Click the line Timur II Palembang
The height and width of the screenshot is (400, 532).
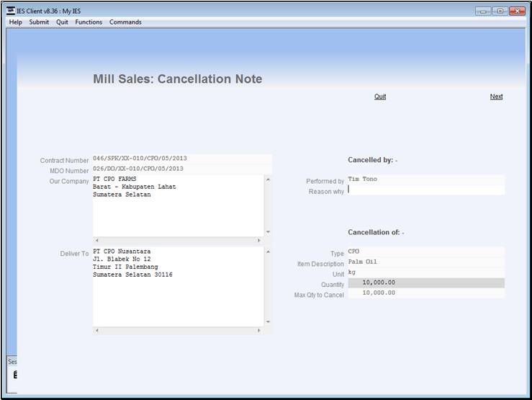125,267
